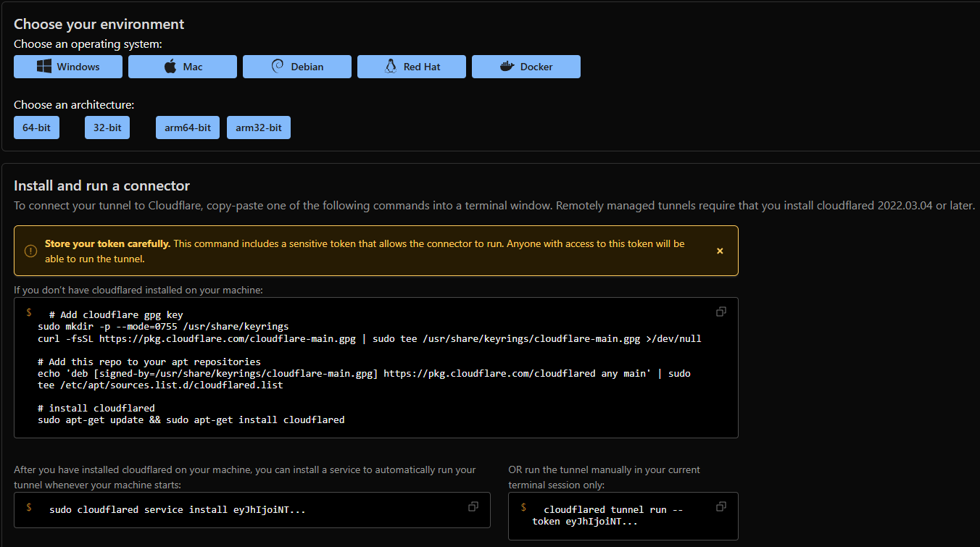Copy the cloudflared apt install commands
The image size is (980, 547).
pos(721,312)
